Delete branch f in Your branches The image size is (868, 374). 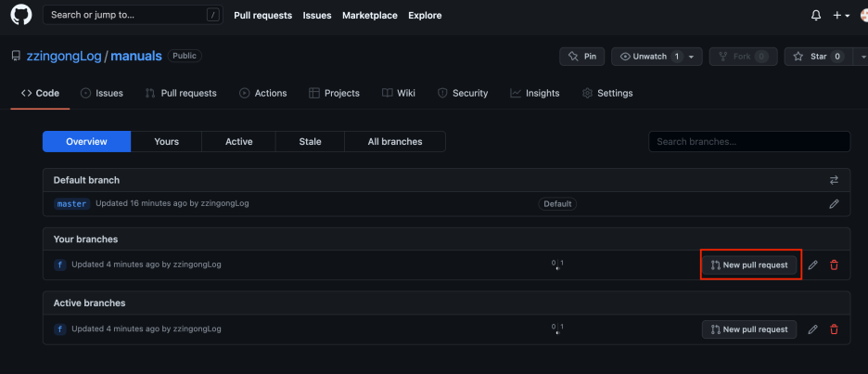click(834, 264)
